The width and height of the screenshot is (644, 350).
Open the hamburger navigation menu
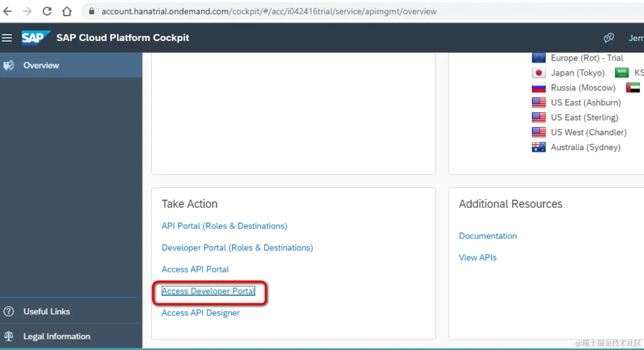[x=7, y=38]
